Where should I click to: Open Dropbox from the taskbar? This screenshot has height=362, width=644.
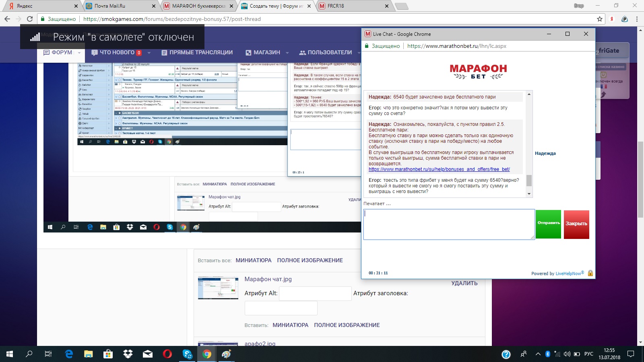coord(128,354)
